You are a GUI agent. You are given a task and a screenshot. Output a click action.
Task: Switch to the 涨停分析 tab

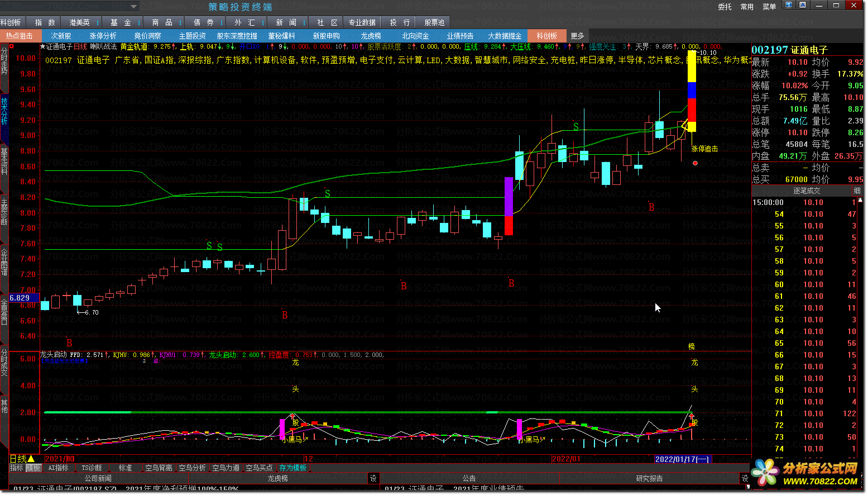click(103, 36)
